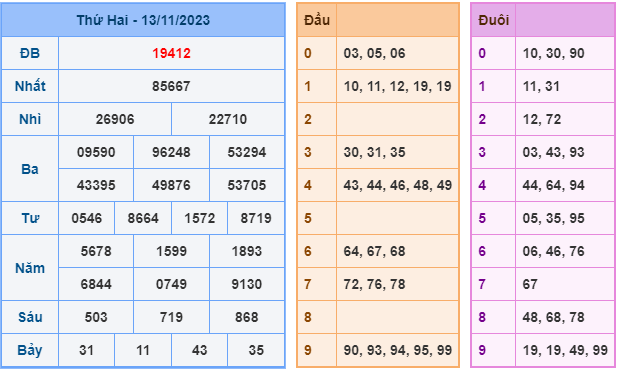Click the ĐB row label
This screenshot has height=369, width=617.
30,53
